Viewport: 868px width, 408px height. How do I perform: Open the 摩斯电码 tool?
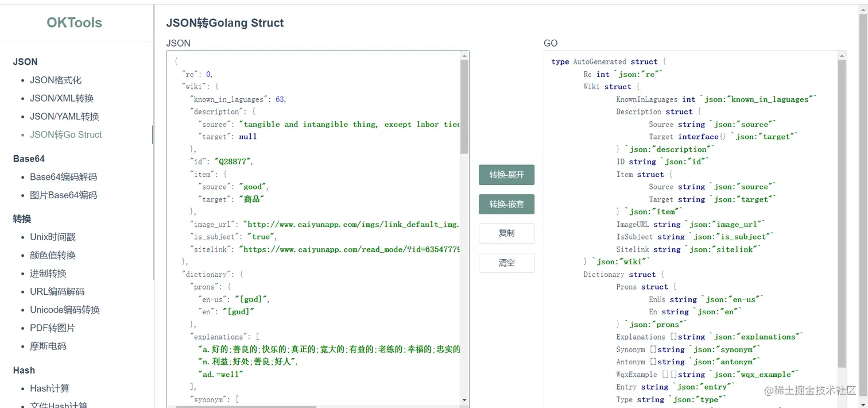click(48, 346)
